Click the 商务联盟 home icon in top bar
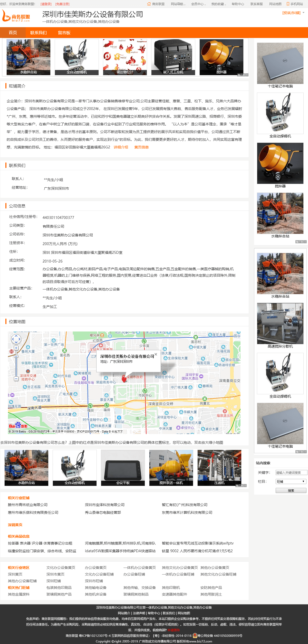The image size is (308, 644). click(x=149, y=4)
